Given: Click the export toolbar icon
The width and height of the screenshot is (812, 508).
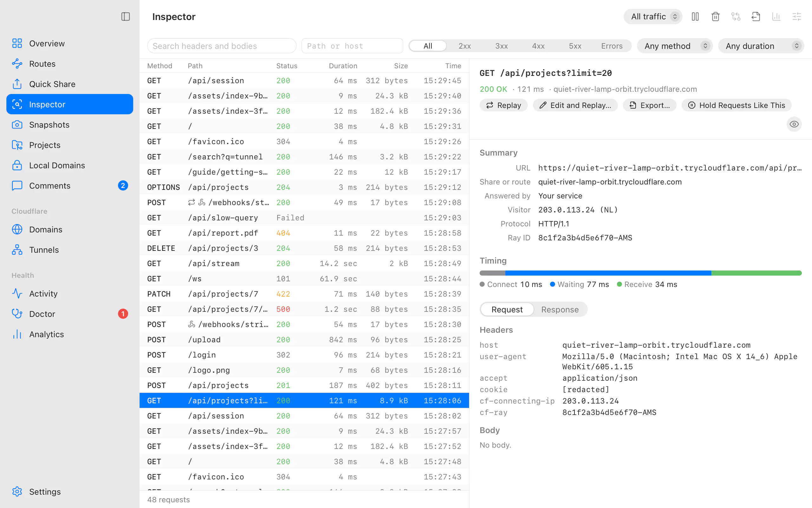Looking at the screenshot, I should (756, 17).
